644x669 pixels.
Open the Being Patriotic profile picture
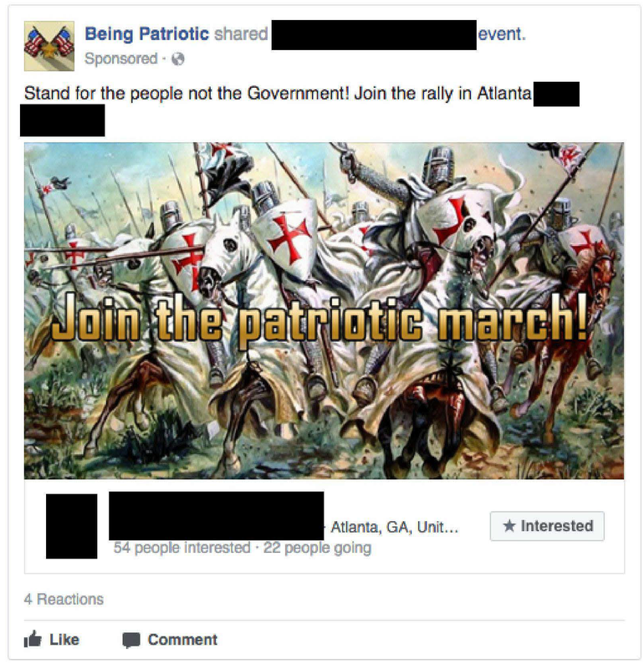pos(49,46)
